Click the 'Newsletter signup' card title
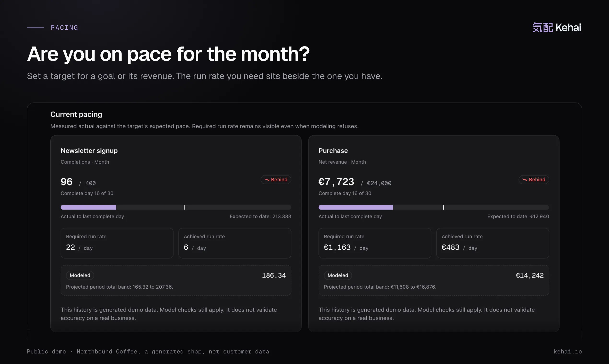Image resolution: width=609 pixels, height=364 pixels. 89,151
